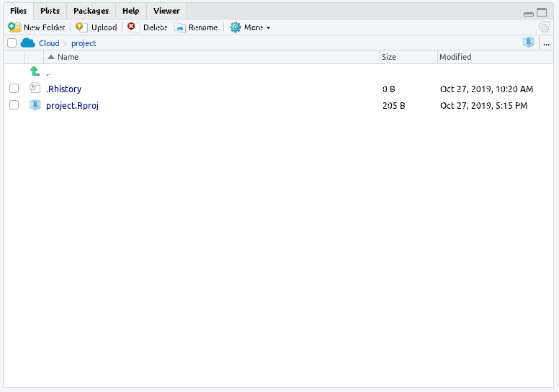Open the ellipsis go-to-directory button
The width and height of the screenshot is (559, 392).
coord(546,44)
